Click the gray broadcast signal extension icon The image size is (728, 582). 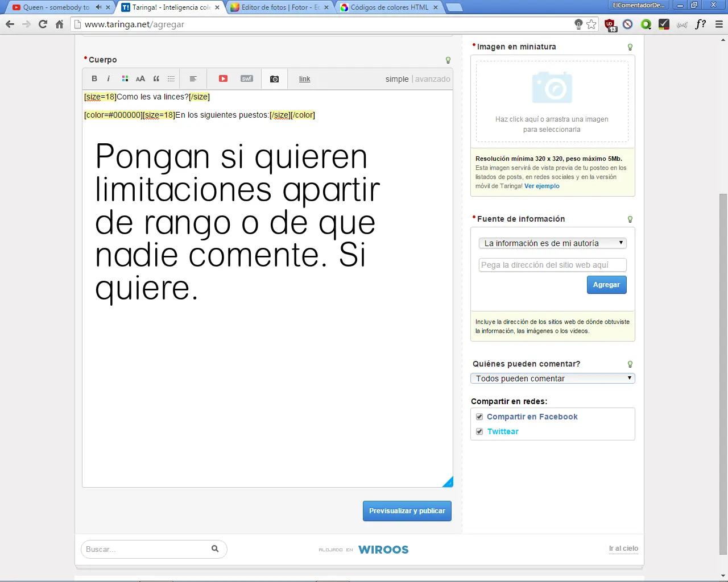682,24
